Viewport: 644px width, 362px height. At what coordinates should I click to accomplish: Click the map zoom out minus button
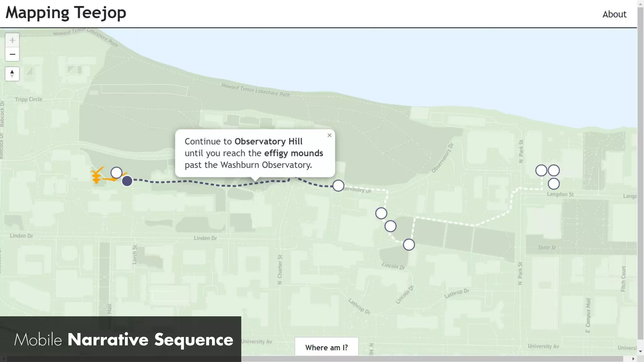point(12,54)
